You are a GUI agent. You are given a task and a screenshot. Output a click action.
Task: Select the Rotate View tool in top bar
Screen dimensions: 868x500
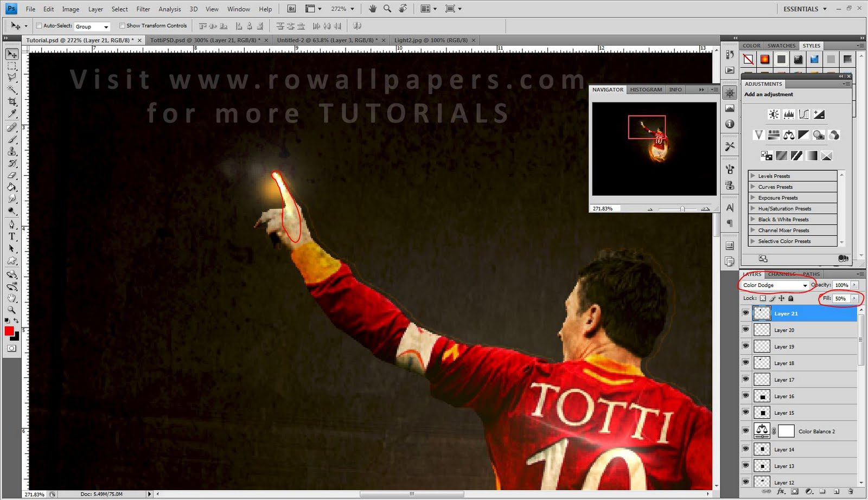tap(403, 9)
